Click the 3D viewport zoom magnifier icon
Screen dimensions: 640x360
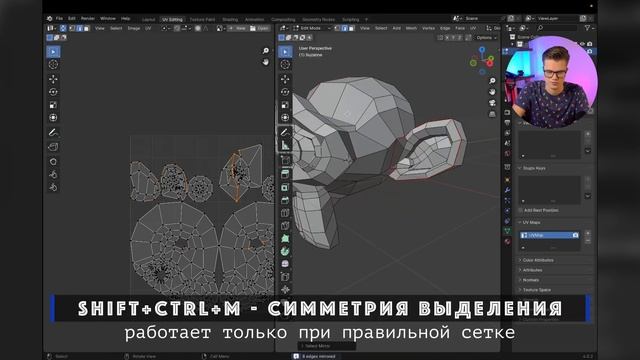click(x=492, y=81)
